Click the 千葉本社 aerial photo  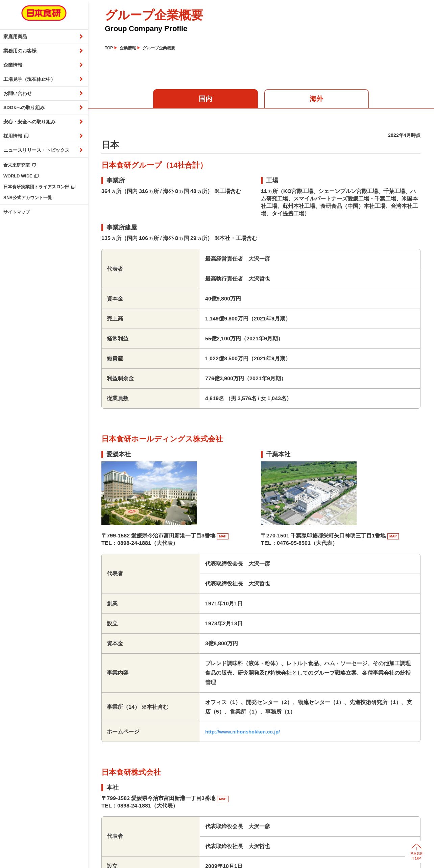(309, 493)
